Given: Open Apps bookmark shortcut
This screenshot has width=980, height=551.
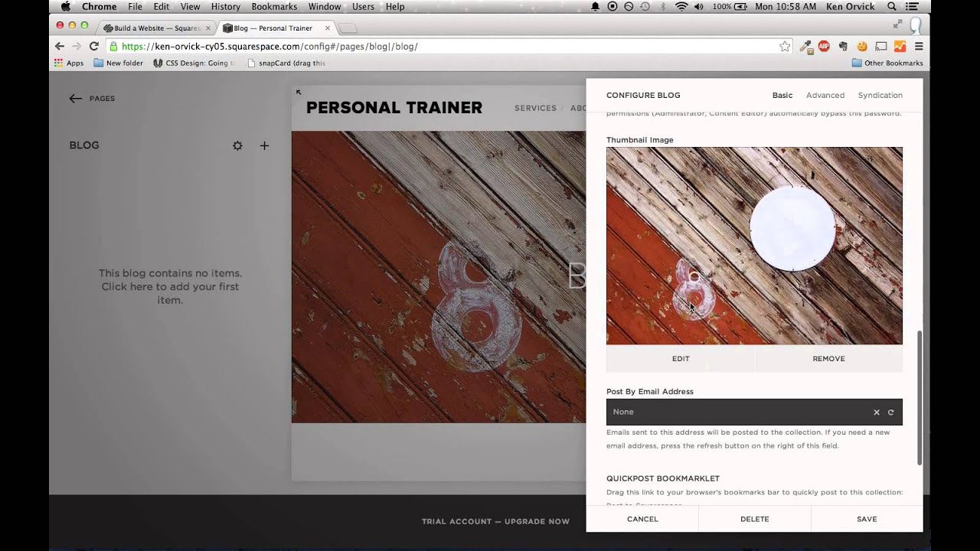Looking at the screenshot, I should click(x=69, y=63).
